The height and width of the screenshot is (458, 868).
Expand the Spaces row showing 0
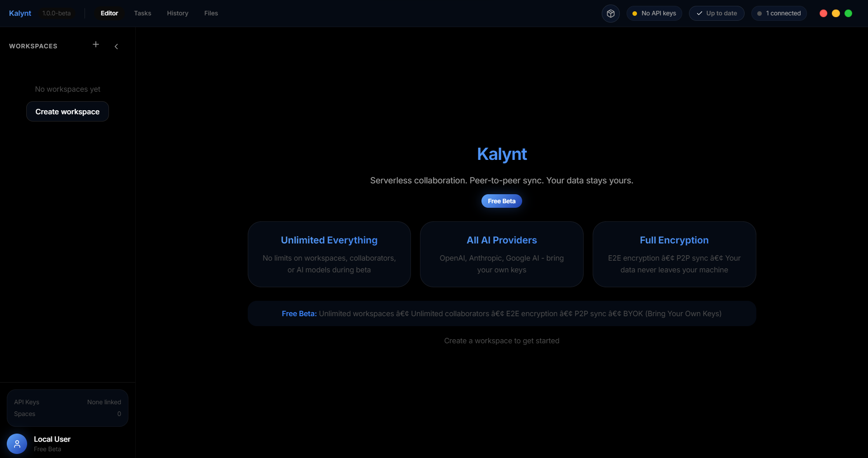pyautogui.click(x=67, y=414)
